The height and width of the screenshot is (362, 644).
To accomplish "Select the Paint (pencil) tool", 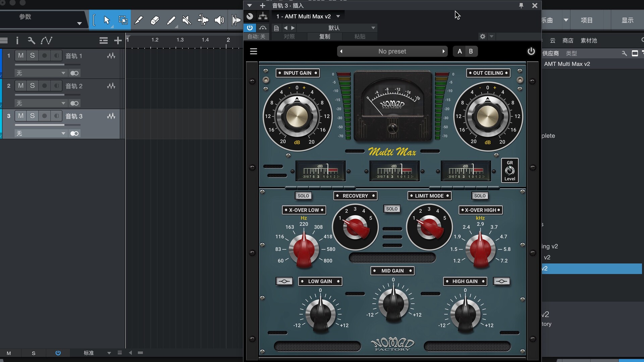I will coord(139,20).
